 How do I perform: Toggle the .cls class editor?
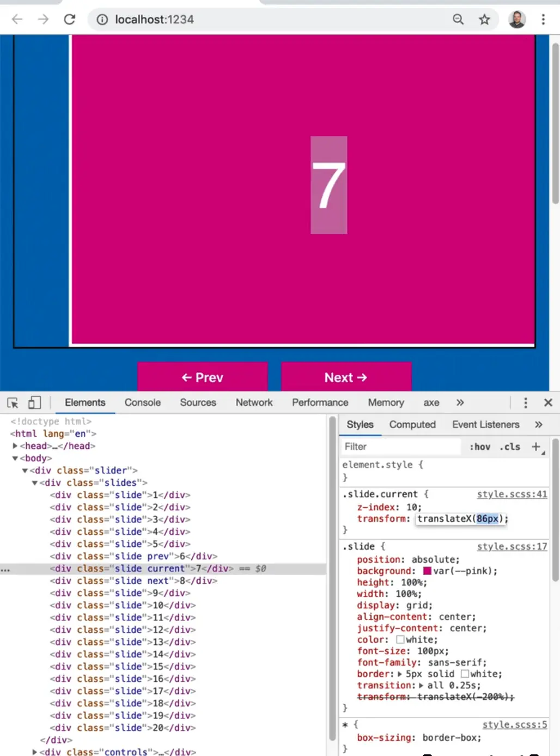point(510,447)
